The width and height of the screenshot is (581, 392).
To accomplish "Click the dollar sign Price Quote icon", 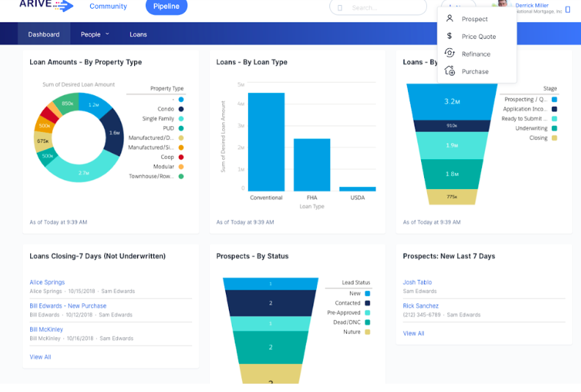I will click(450, 36).
